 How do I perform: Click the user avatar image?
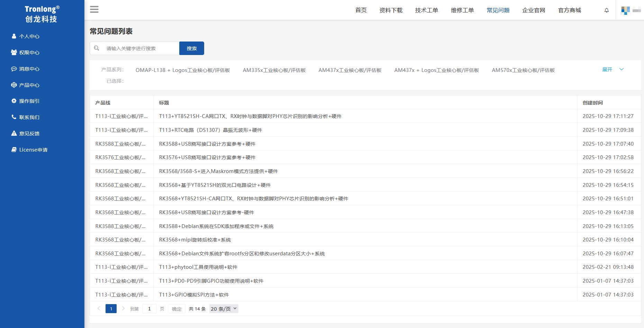(x=625, y=10)
